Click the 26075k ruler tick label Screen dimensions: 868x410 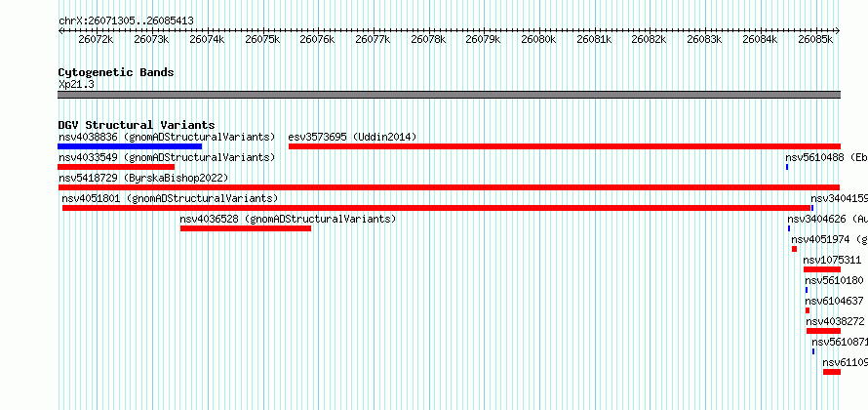(x=262, y=39)
